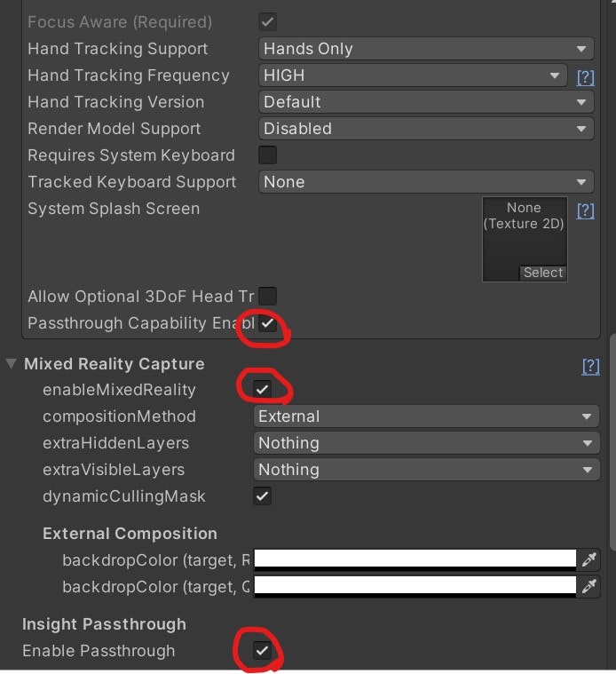Click enableMixedReality label
This screenshot has width=616, height=674.
(120, 390)
